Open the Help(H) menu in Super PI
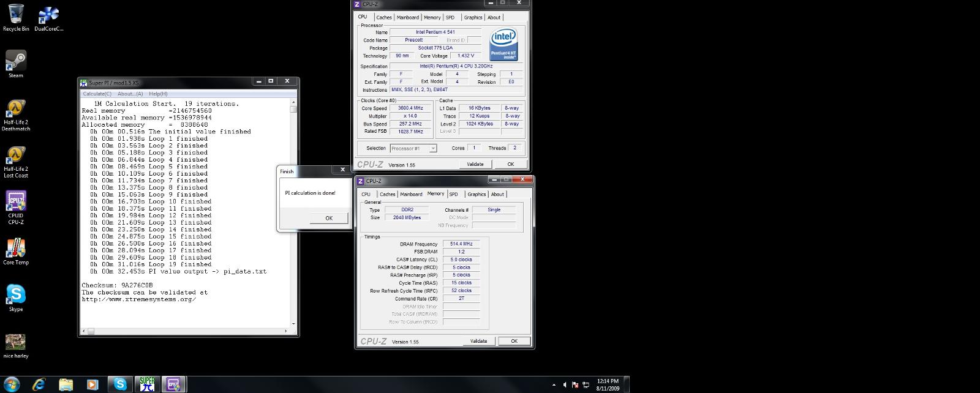 pyautogui.click(x=158, y=94)
